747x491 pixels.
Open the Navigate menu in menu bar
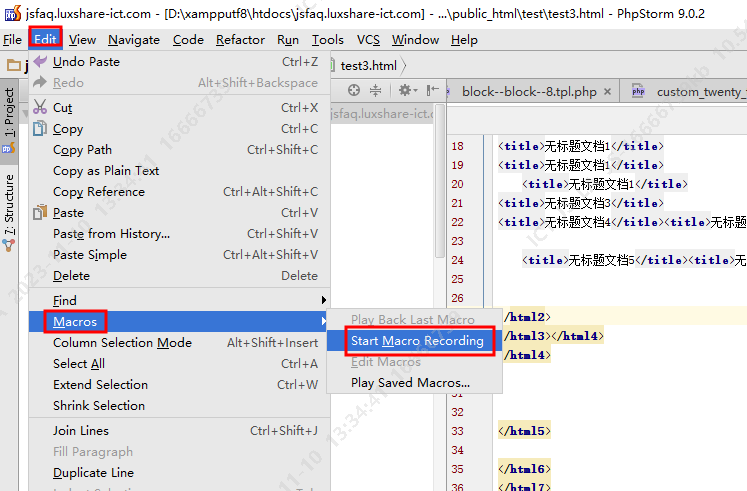tap(134, 40)
